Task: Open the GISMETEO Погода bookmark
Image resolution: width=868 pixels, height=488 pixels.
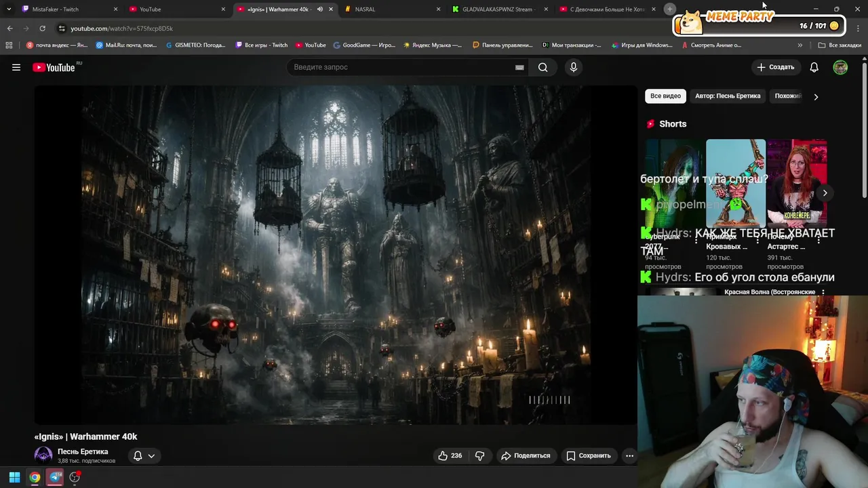Action: click(195, 45)
